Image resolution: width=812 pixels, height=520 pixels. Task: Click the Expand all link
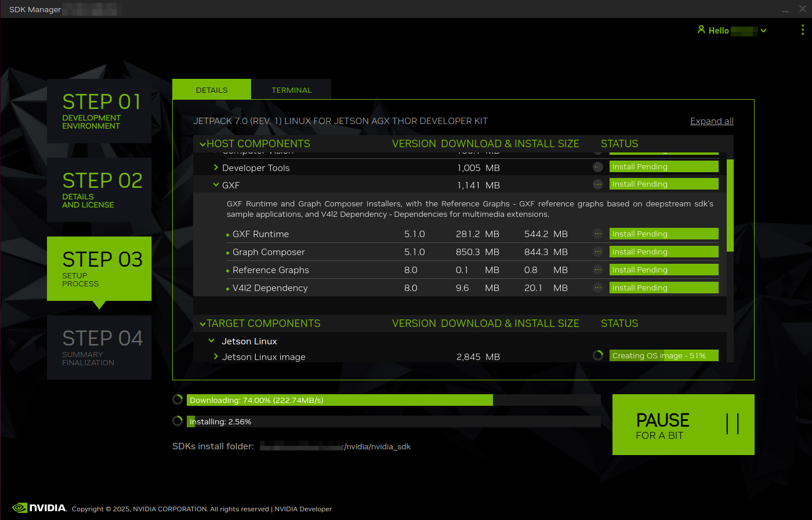coord(712,121)
